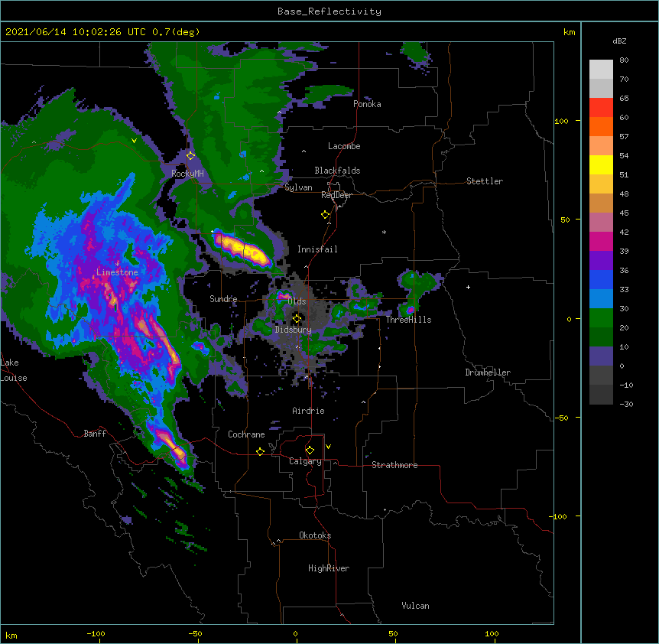Click the Airdrie city label
The width and height of the screenshot is (659, 644).
tap(308, 411)
